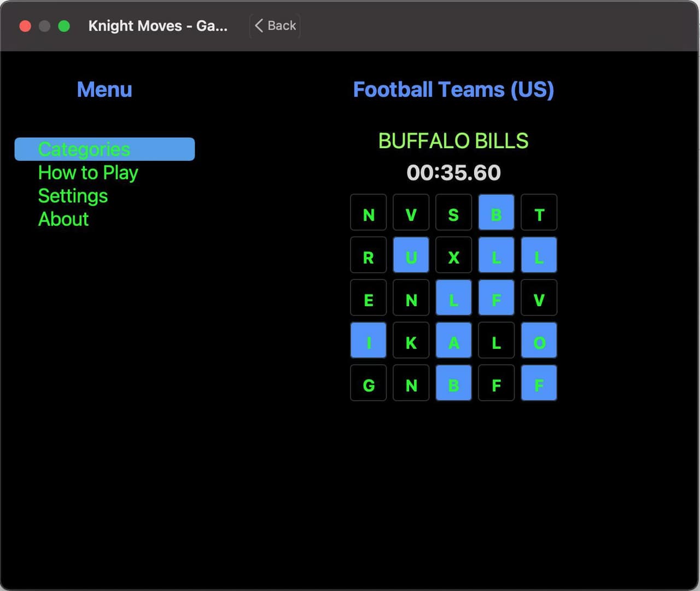Open the Categories menu item
The image size is (700, 591).
click(x=104, y=149)
